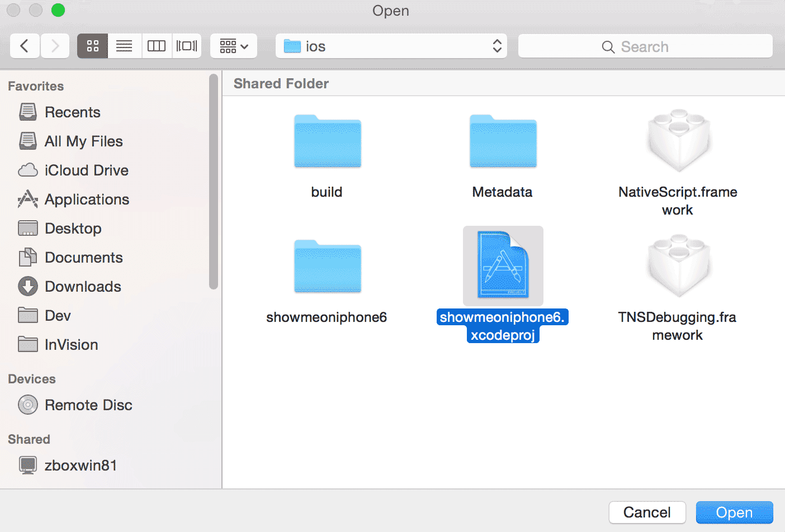Open the ios folder path dropdown

coord(390,46)
